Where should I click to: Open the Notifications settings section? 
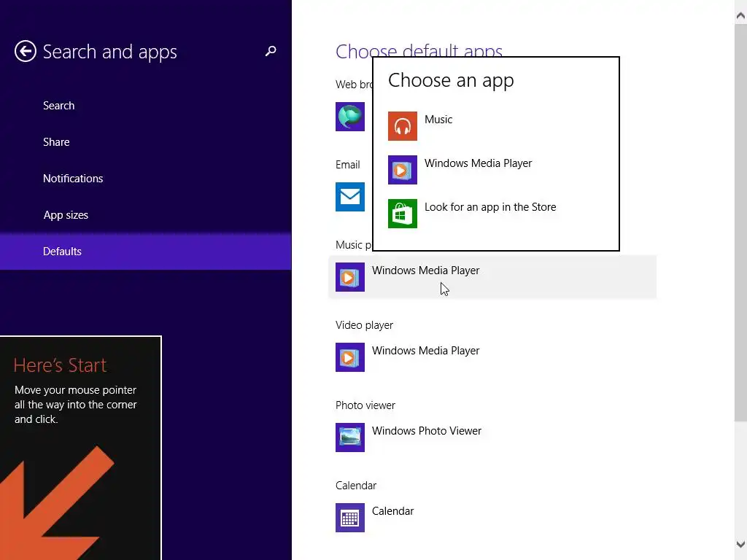click(73, 178)
